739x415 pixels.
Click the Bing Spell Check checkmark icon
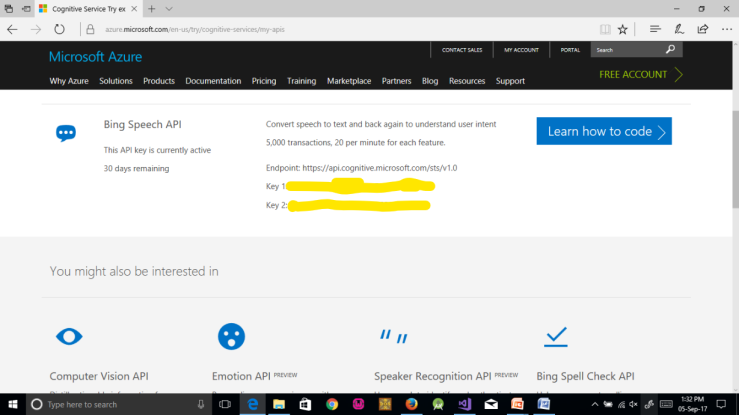click(556, 336)
